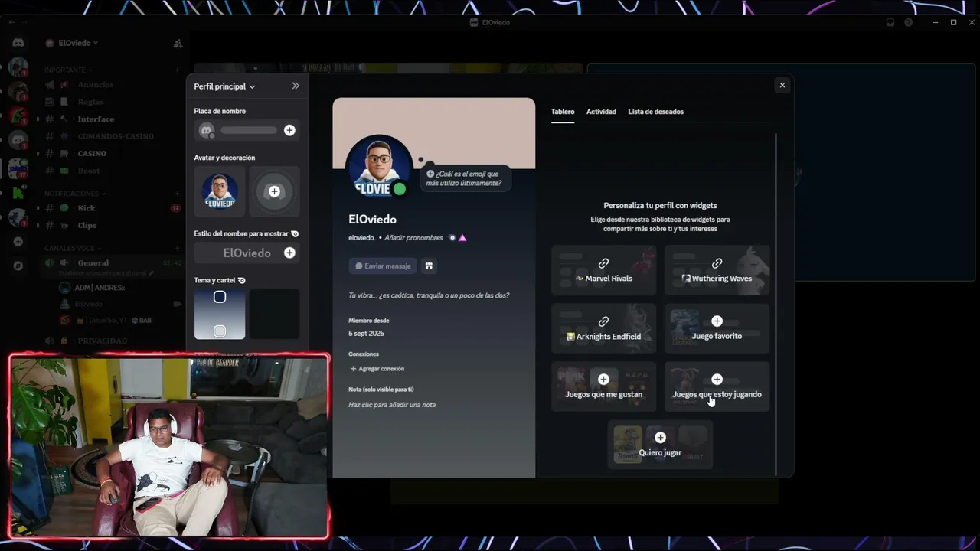Click the invite people icon beside ElOviedo server name

(x=178, y=44)
